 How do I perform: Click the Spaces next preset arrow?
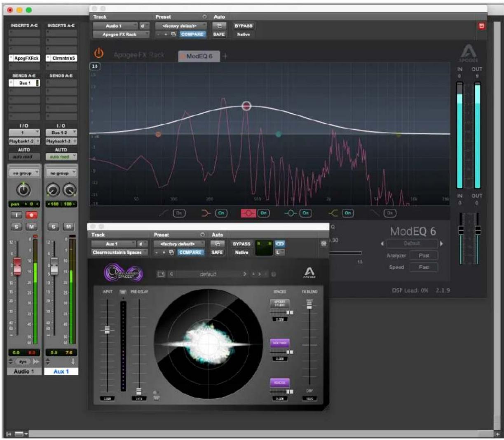point(245,274)
